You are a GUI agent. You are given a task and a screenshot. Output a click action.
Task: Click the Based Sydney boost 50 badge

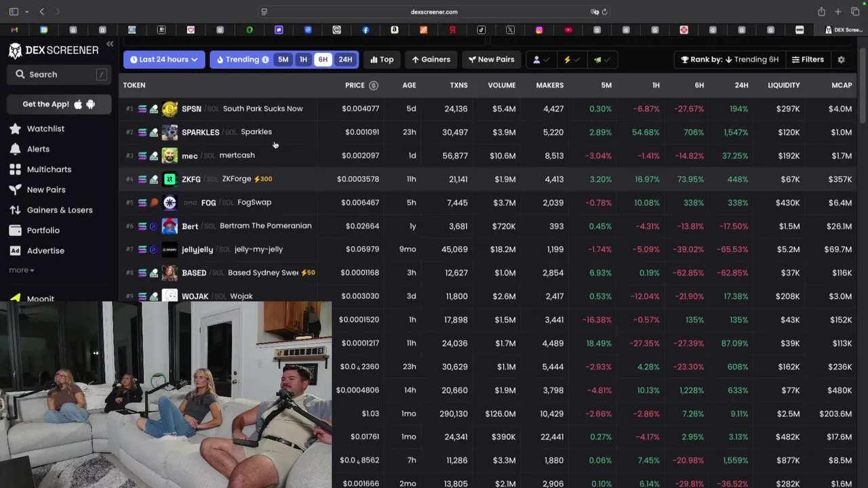point(308,272)
